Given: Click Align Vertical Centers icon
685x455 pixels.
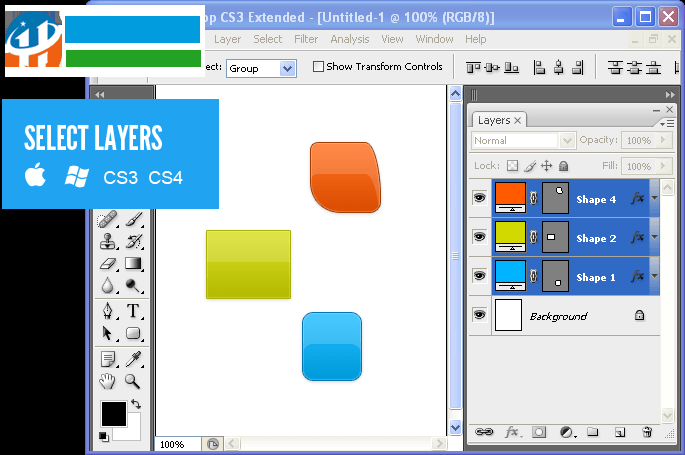Looking at the screenshot, I should (492, 68).
